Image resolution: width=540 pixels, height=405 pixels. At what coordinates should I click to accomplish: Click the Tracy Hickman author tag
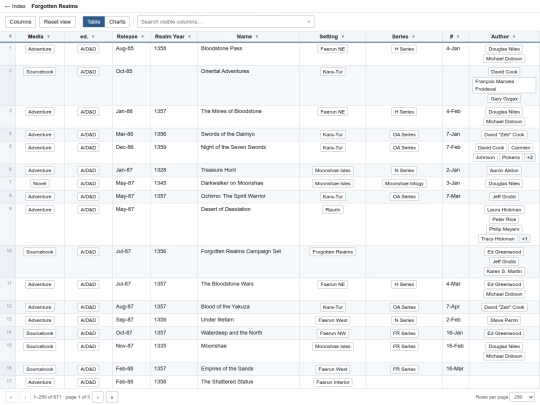[498, 239]
